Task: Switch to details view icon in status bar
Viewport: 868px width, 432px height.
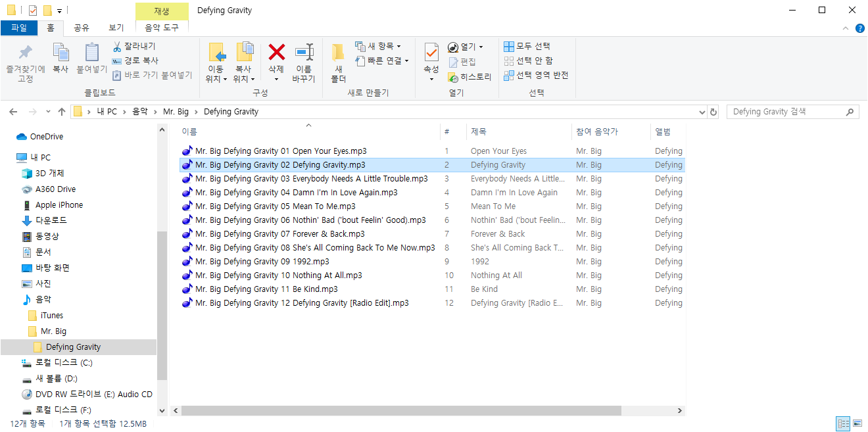Action: (x=842, y=423)
